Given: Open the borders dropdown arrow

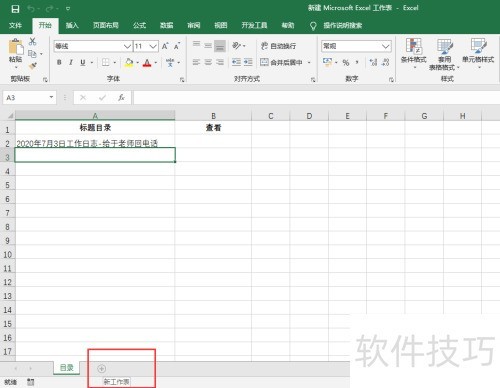Looking at the screenshot, I should click(x=115, y=62).
